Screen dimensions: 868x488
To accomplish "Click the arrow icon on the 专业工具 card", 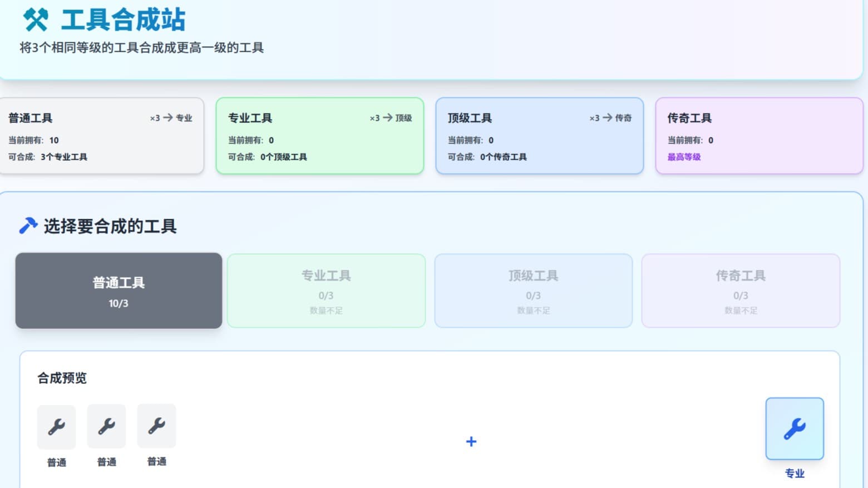I will (x=387, y=117).
